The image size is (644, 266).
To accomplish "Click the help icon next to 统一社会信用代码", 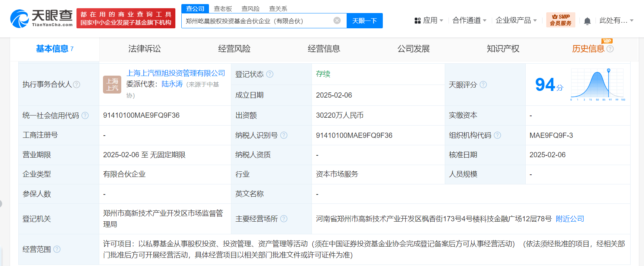I will (85, 115).
